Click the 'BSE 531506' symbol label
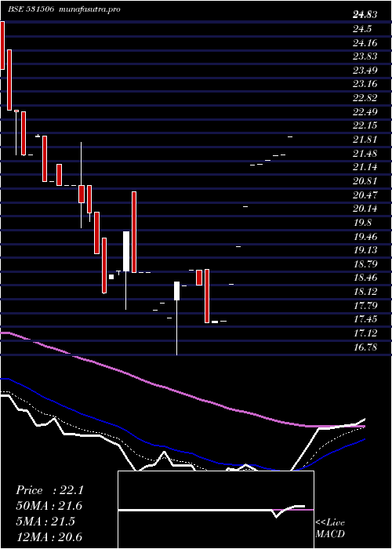The height and width of the screenshot is (549, 392). [31, 9]
